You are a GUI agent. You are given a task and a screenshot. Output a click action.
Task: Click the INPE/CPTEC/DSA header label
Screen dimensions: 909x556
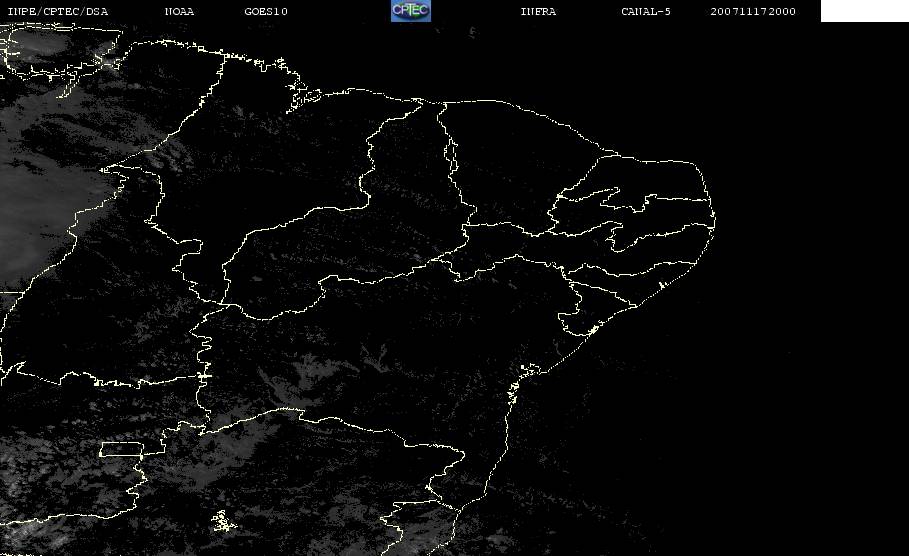[58, 12]
